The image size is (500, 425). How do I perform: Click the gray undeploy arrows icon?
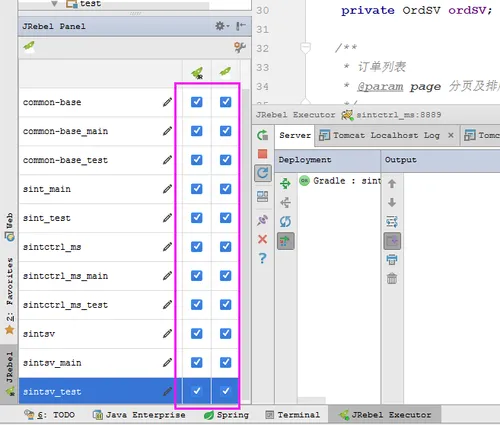point(286,202)
